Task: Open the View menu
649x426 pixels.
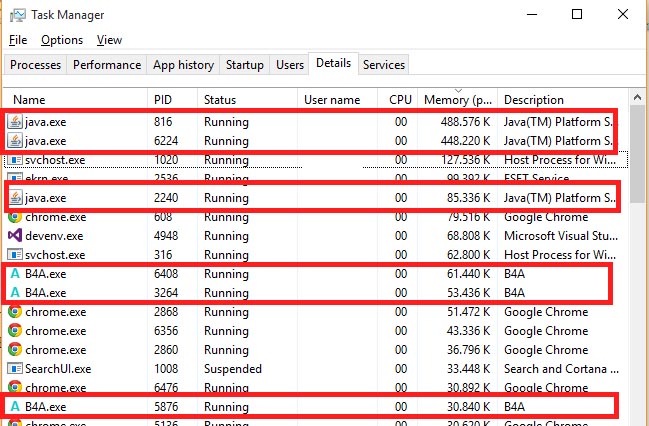Action: pyautogui.click(x=110, y=40)
